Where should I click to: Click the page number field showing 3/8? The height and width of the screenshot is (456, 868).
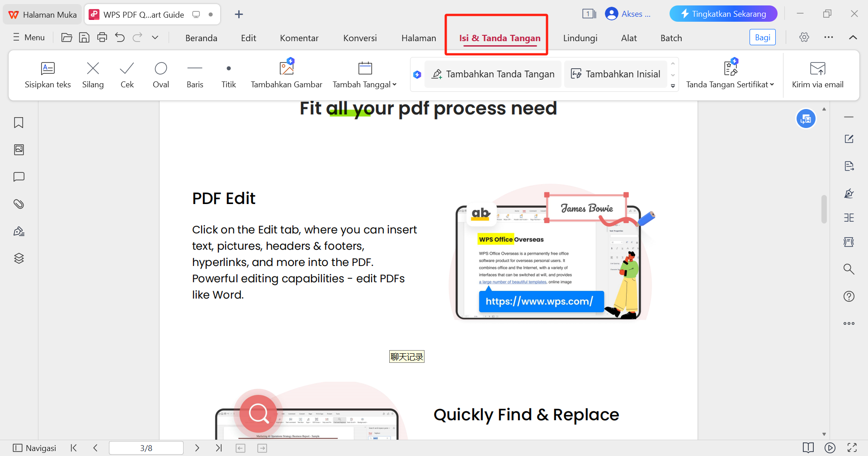click(146, 448)
